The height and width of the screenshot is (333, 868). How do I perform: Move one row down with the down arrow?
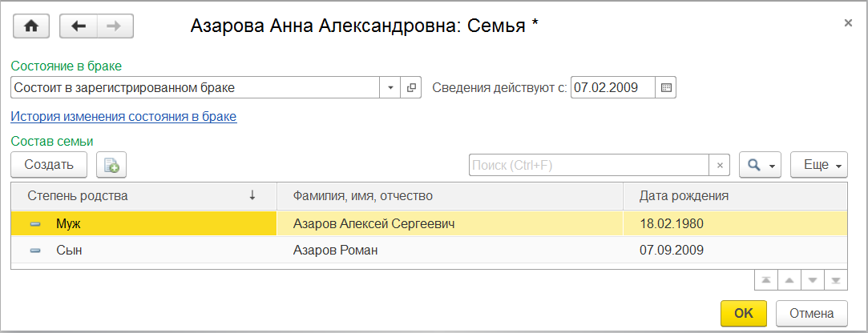click(x=813, y=280)
